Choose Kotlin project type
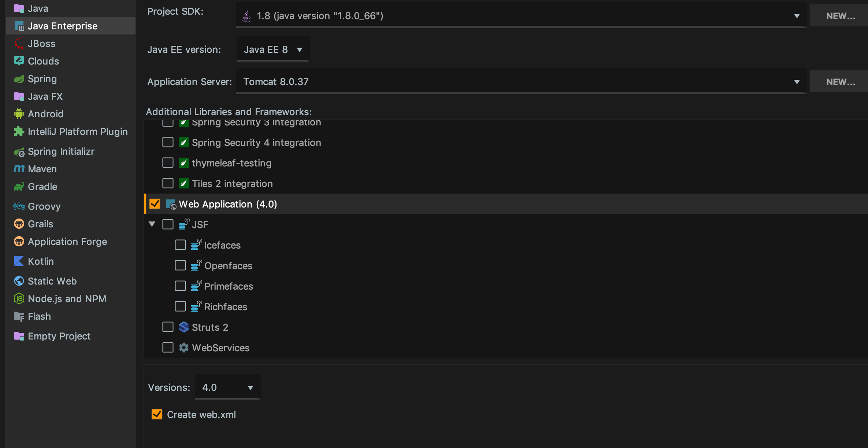Viewport: 868px width, 448px height. point(71,261)
